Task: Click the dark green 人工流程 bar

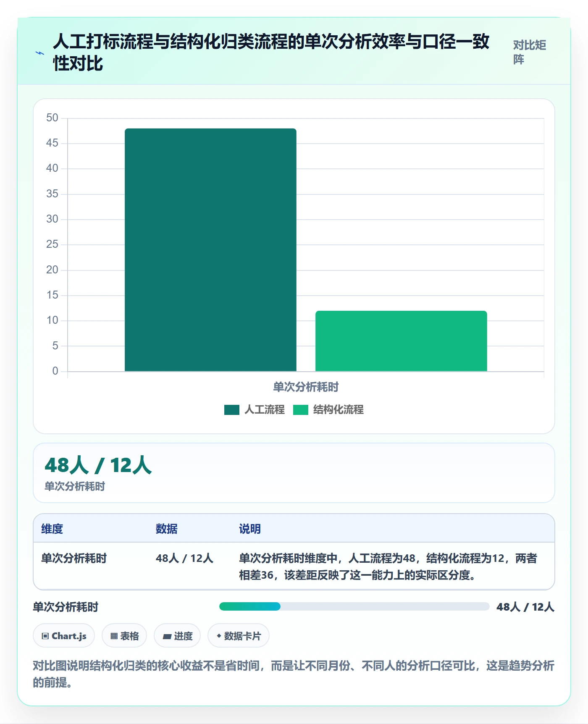Action: click(210, 250)
